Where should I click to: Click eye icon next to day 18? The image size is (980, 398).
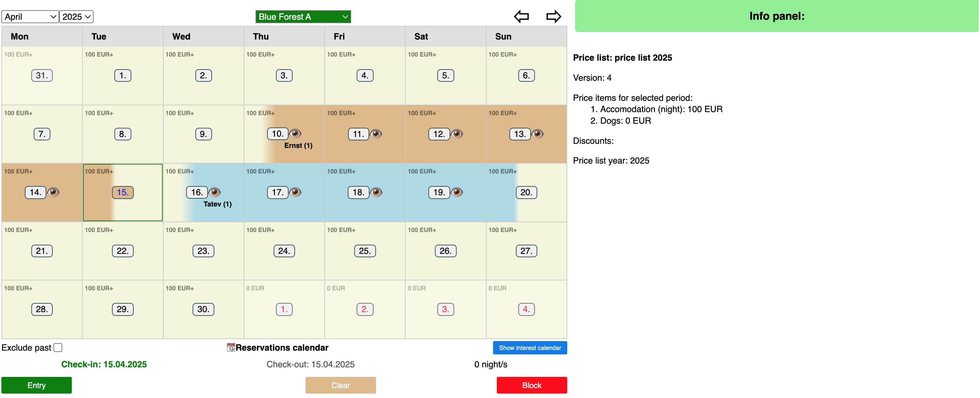(x=376, y=192)
